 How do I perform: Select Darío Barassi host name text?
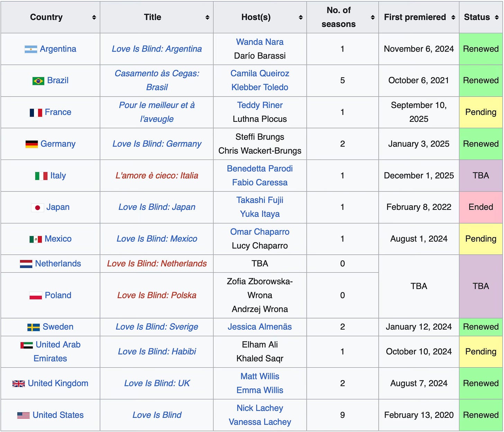point(260,56)
